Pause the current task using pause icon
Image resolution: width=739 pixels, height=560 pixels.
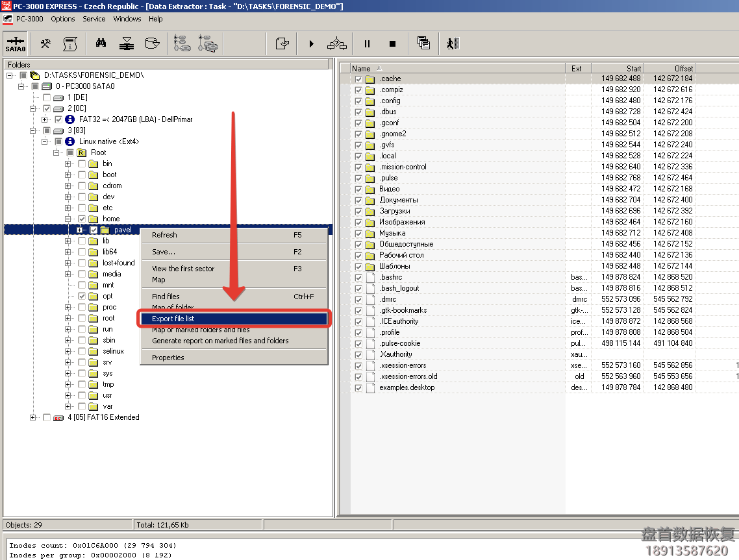(367, 43)
